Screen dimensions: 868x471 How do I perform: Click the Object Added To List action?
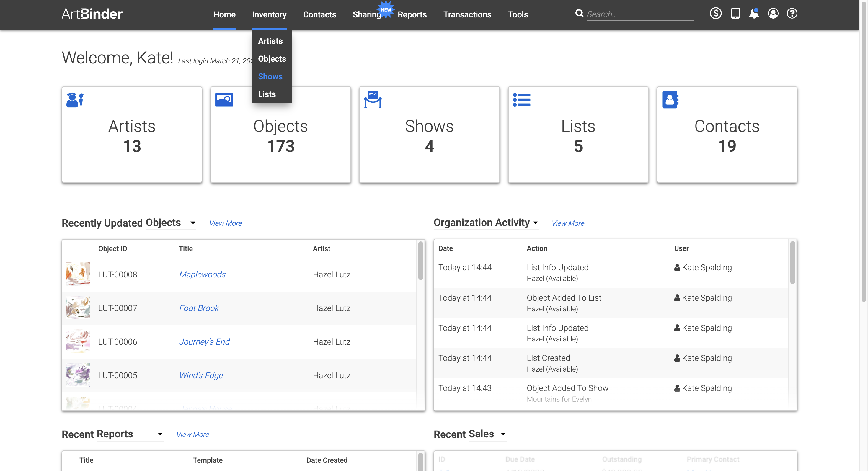tap(564, 298)
